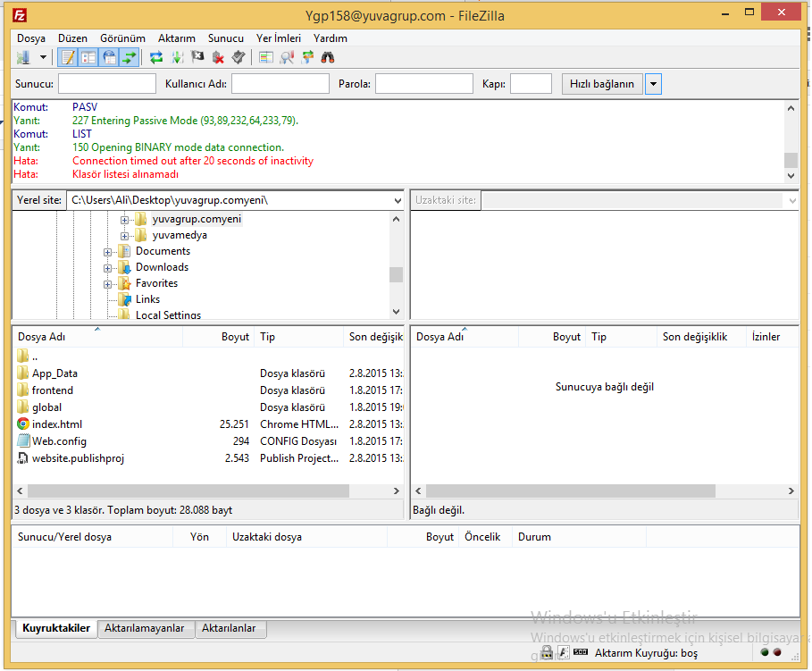This screenshot has height=671, width=812.
Task: Click the Sunucu host input field
Action: point(107,84)
